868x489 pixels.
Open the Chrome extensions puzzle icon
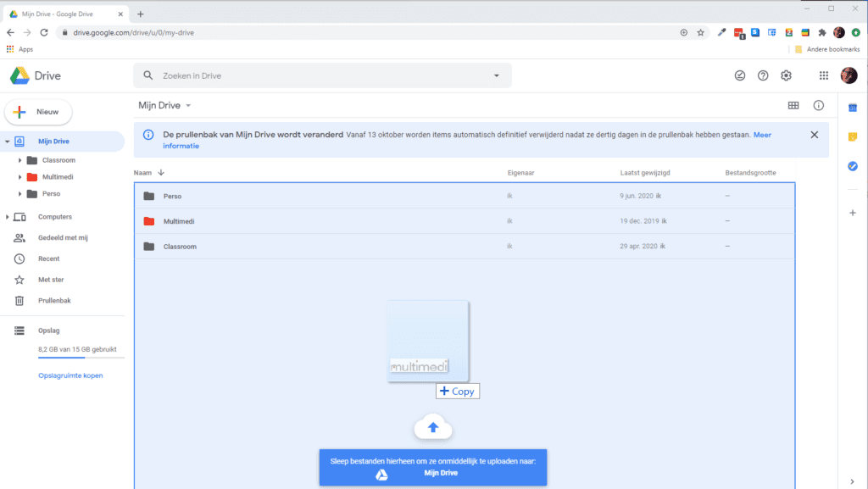click(x=822, y=33)
